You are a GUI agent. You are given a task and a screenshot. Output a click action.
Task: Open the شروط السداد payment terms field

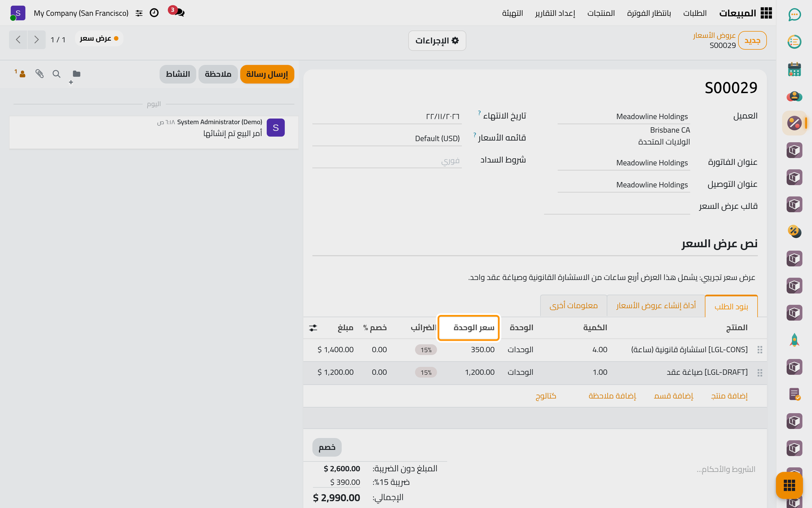(387, 160)
